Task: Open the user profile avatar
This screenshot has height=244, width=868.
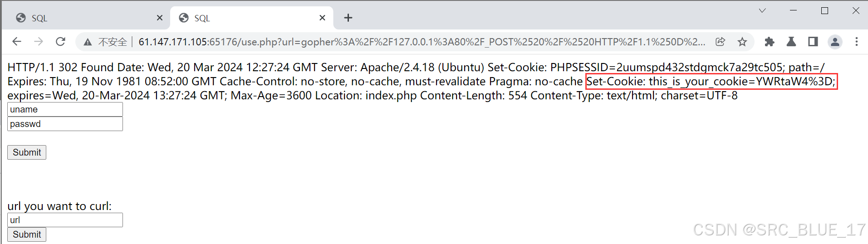Action: (835, 42)
